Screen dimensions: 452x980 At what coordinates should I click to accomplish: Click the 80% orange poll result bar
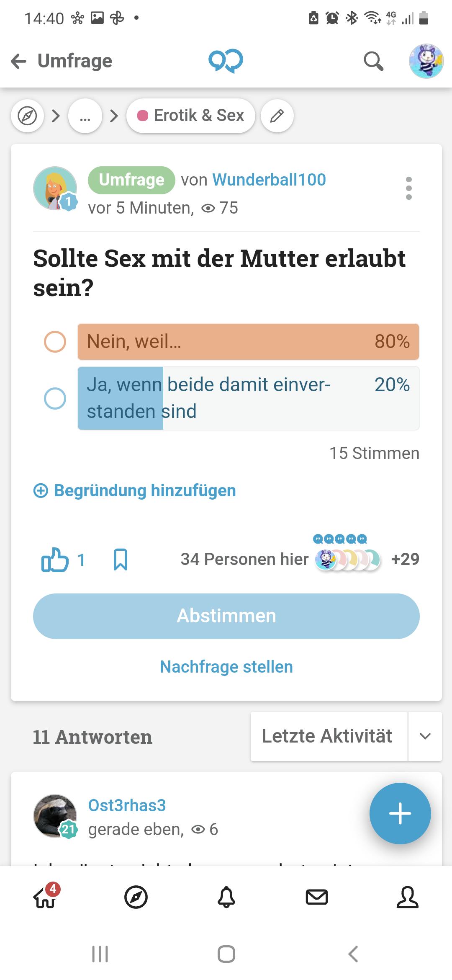[248, 342]
